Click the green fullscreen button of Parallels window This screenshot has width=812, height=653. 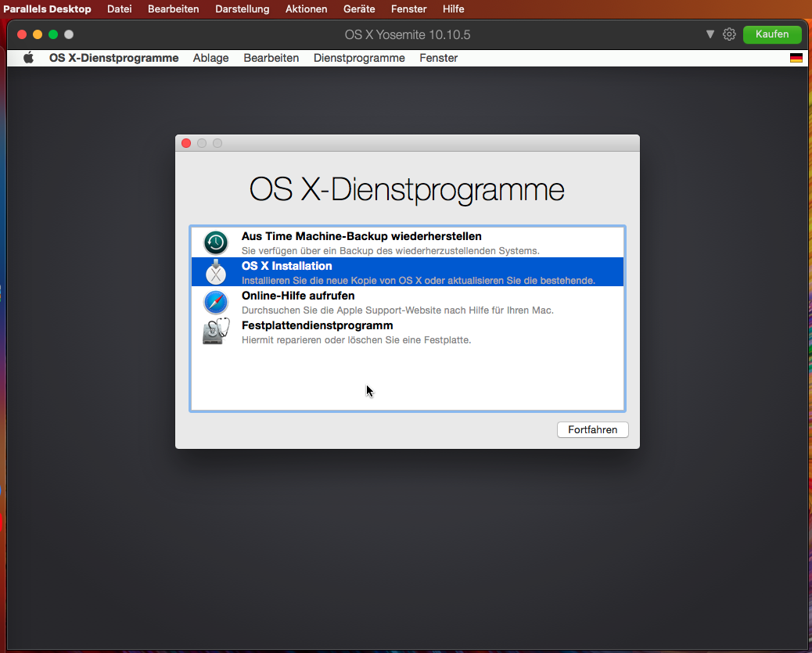click(x=53, y=34)
